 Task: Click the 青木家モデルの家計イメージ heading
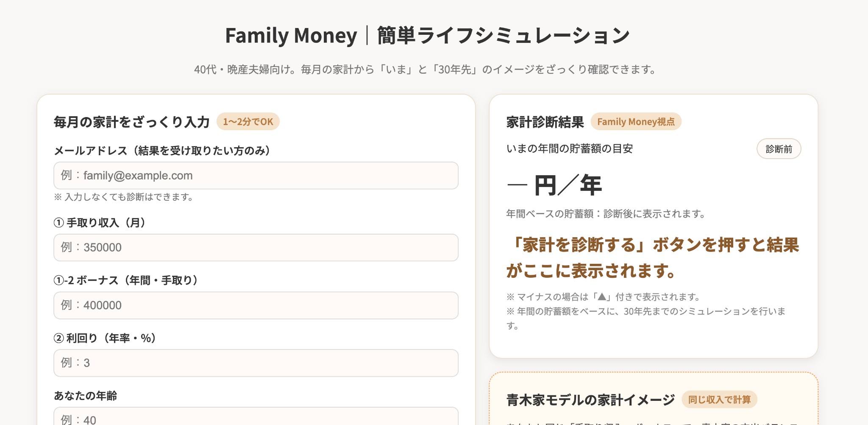click(590, 400)
